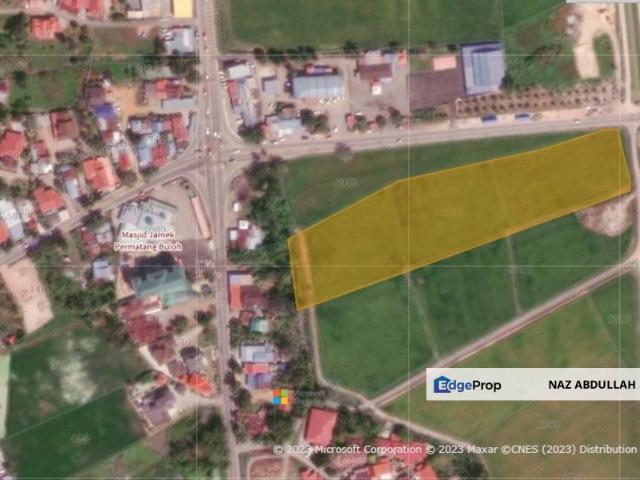Click the gray-roofed warehouse north of the road
Screen dimensions: 640x480
318,86
